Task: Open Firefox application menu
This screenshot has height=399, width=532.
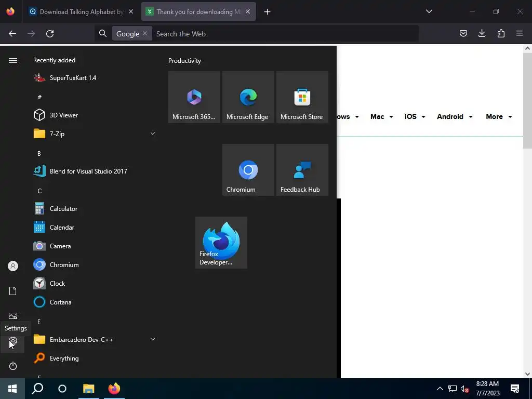Action: tap(520, 33)
